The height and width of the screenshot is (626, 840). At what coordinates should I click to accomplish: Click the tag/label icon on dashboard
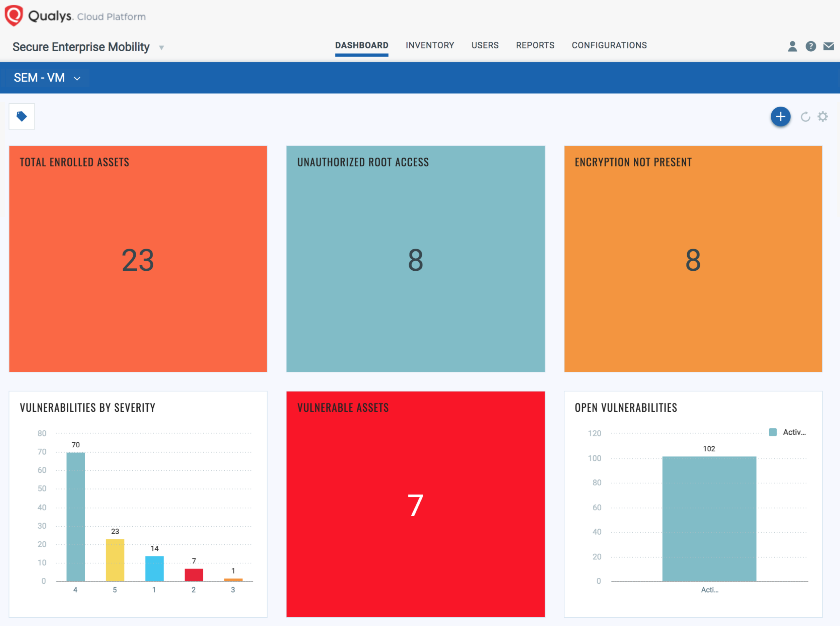(x=22, y=116)
